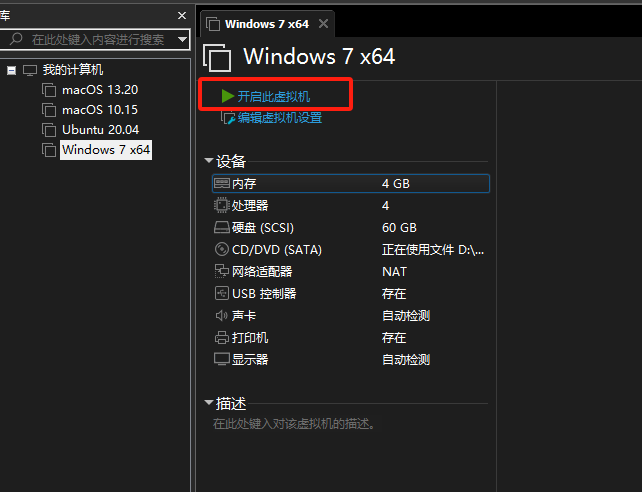The height and width of the screenshot is (492, 642).
Task: Select Ubuntu 20.04 in the library
Action: click(x=100, y=130)
